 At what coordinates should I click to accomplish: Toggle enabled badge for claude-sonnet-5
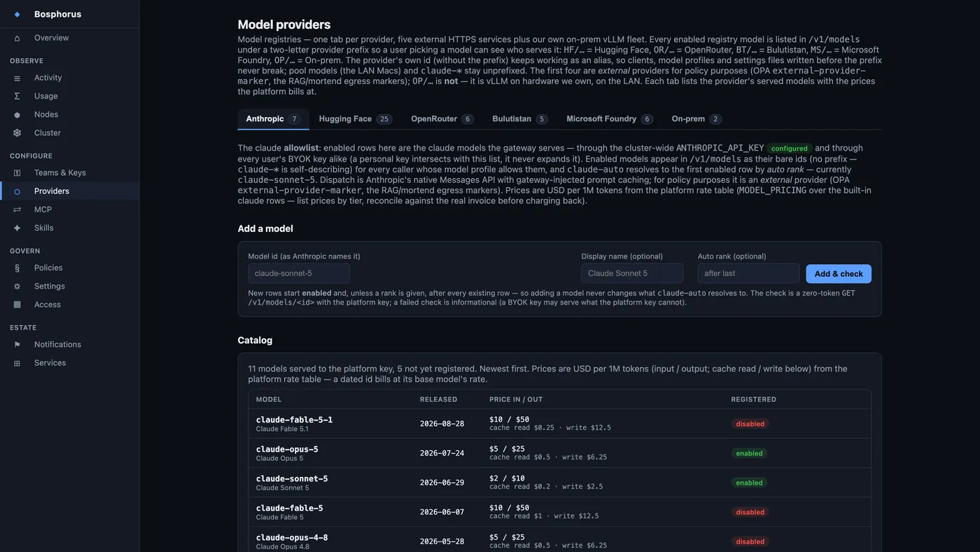point(749,483)
